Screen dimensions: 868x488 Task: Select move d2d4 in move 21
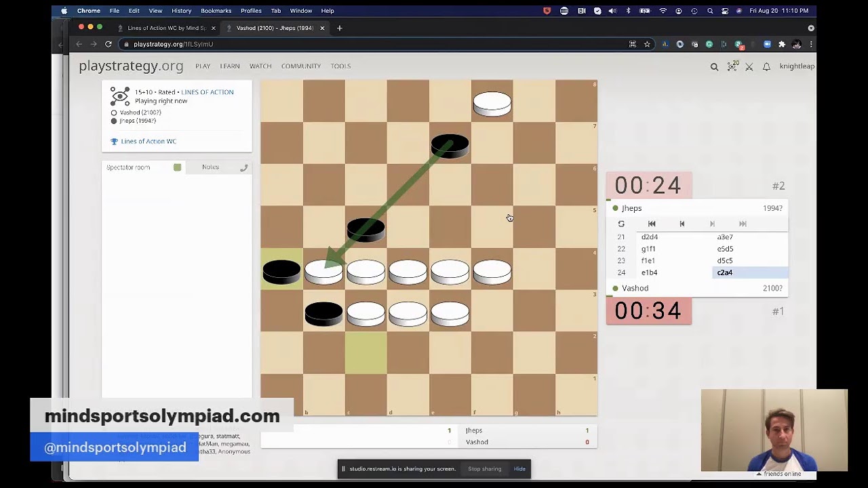point(650,237)
